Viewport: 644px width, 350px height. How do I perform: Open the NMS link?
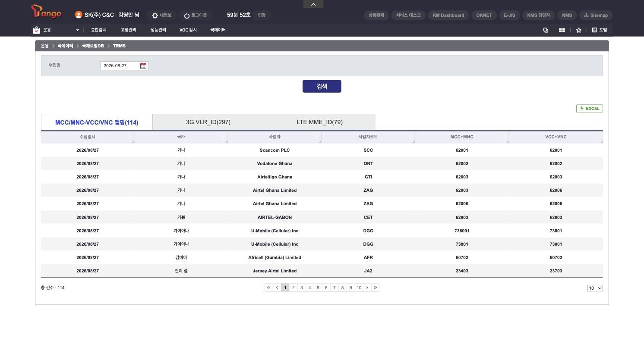point(567,15)
